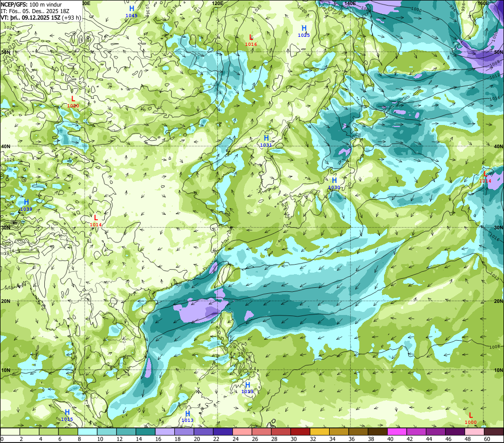Click the H 1045 high-pressure marker
The height and width of the screenshot is (443, 504).
point(132,12)
